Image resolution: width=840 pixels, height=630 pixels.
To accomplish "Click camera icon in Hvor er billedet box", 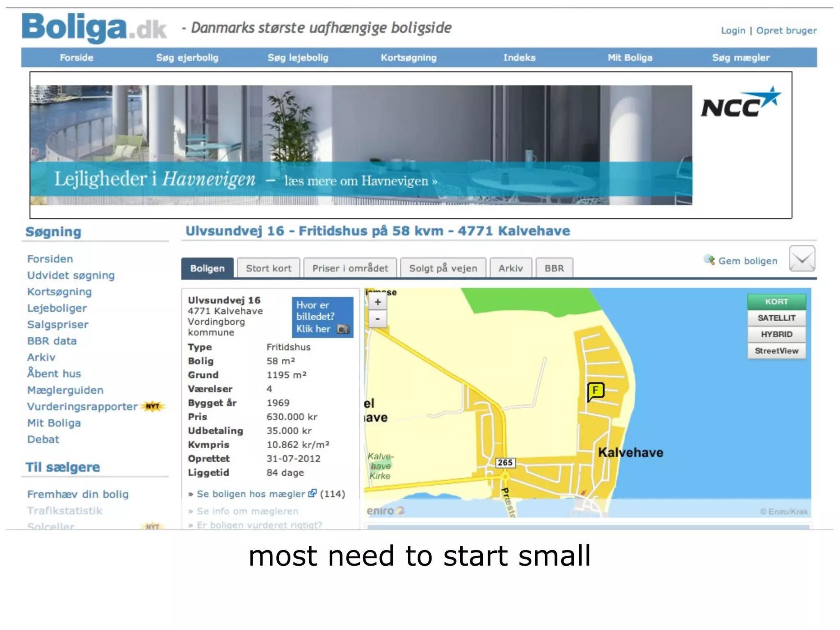I will (x=342, y=329).
